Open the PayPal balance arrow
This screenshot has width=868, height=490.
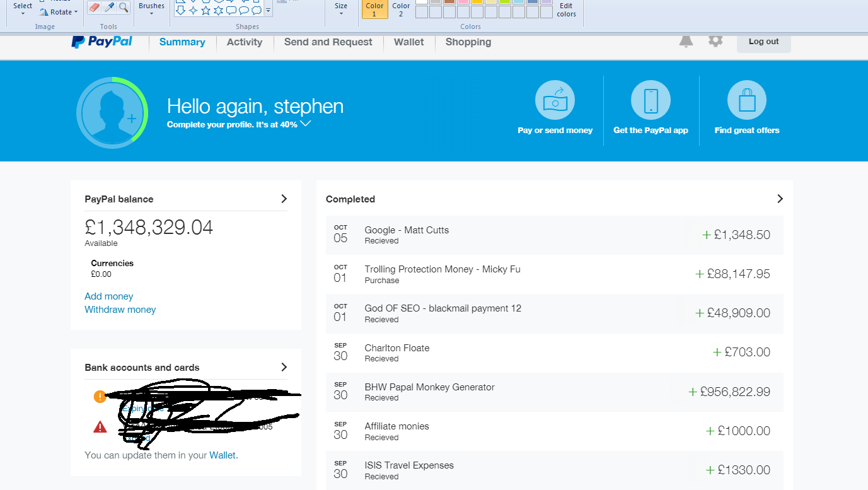point(284,199)
